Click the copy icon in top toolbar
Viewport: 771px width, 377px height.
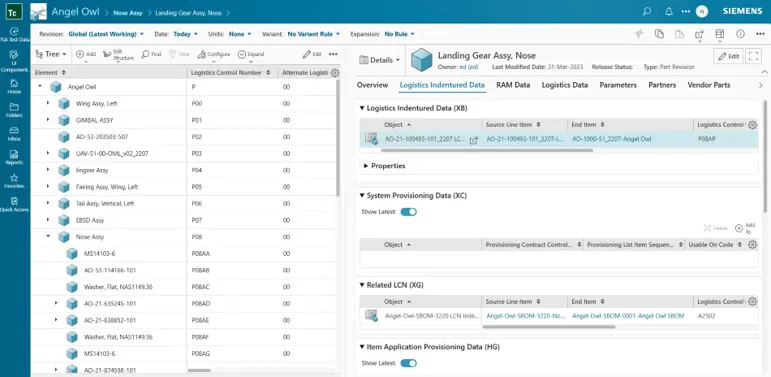(x=659, y=33)
